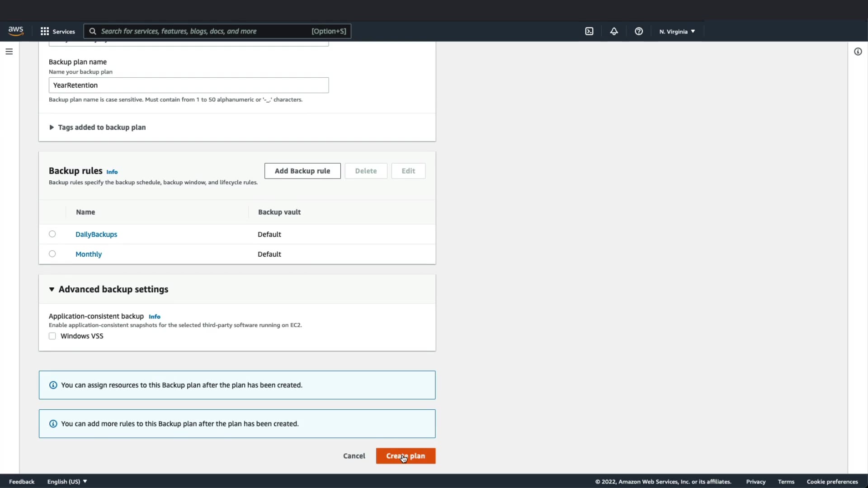868x488 pixels.
Task: Enable the Windows VSS checkbox
Action: click(52, 336)
